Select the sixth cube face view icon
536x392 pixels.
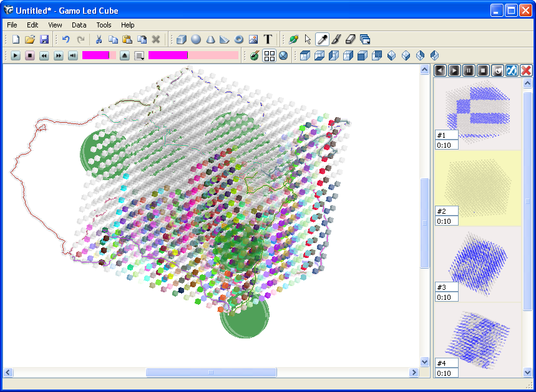(377, 55)
